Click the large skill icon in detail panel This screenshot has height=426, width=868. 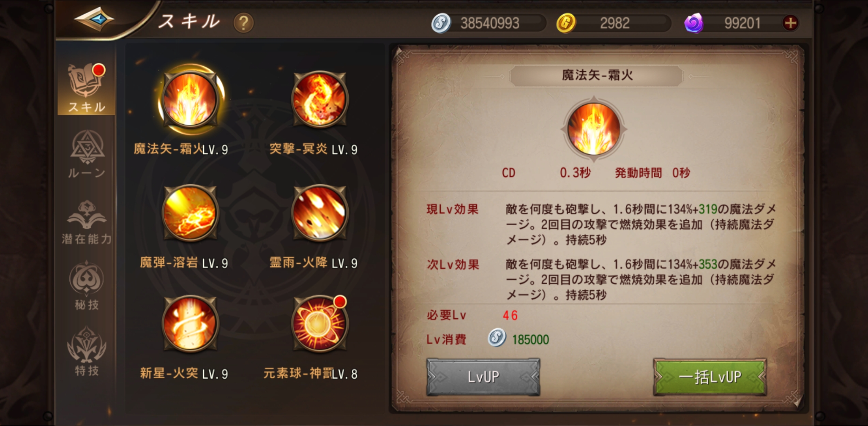pos(594,129)
